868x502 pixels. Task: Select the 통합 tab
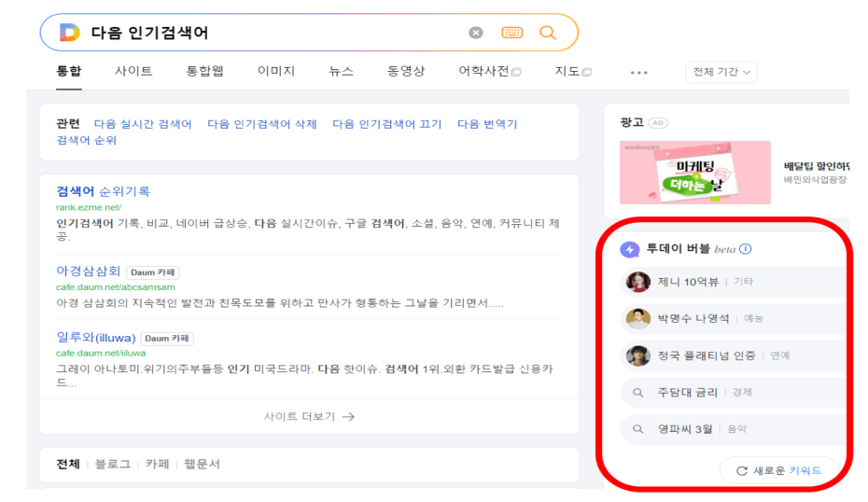point(69,72)
